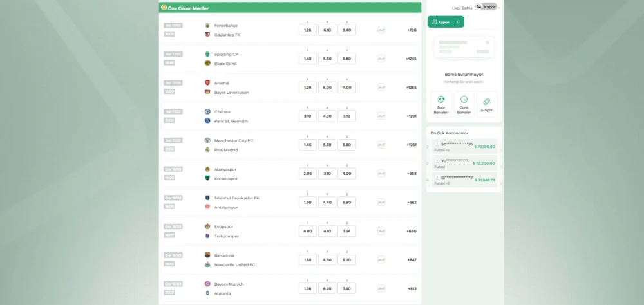Open statistics icon for Arsenal vs Bayer Leverkusen
This screenshot has width=644, height=305.
[381, 88]
